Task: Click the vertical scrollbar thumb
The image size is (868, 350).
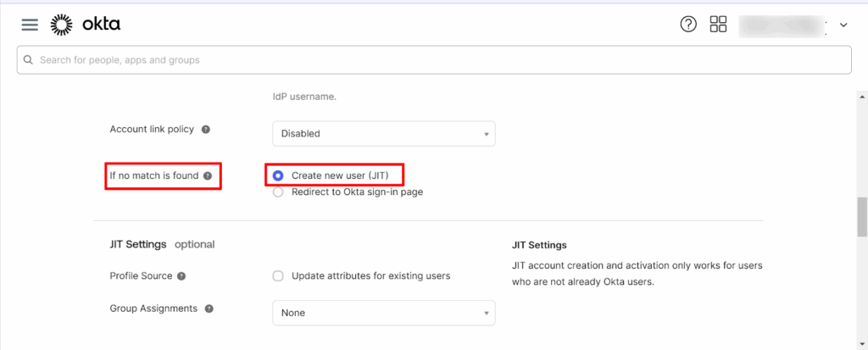Action: [862, 217]
